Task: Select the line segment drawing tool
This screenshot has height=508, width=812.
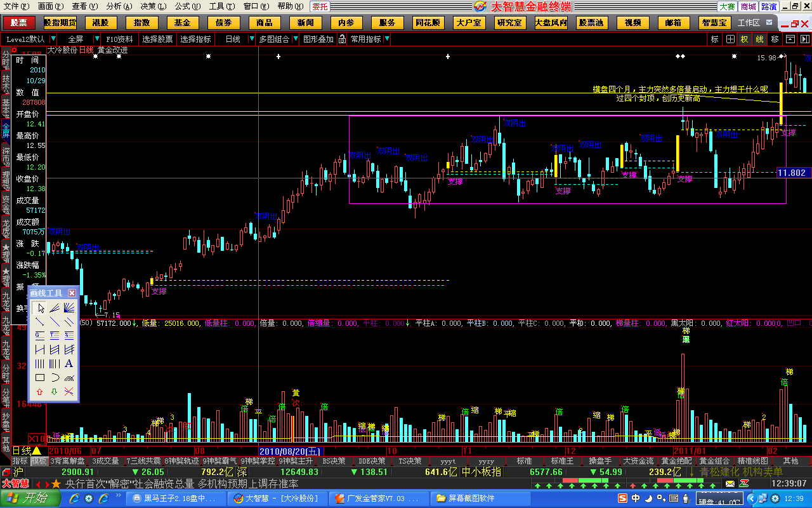Action: pyautogui.click(x=40, y=321)
